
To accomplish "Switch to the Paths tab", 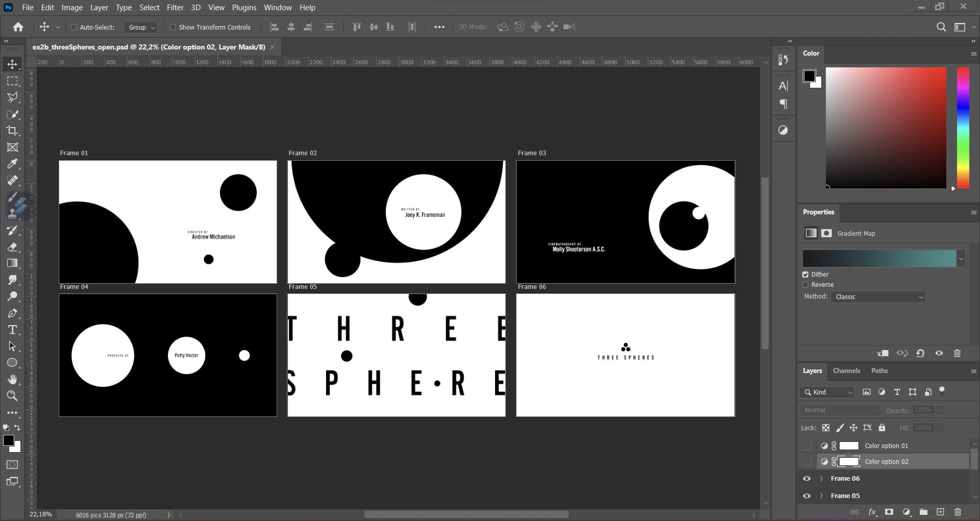I will click(879, 371).
